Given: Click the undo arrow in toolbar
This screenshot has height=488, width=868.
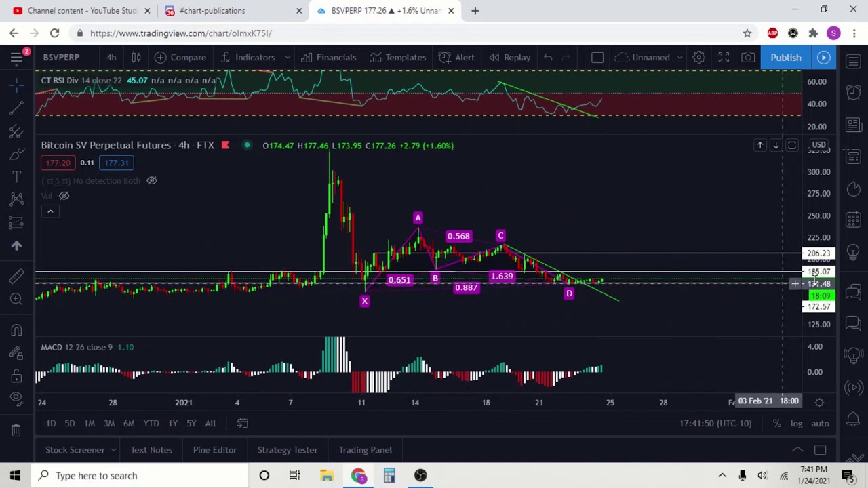Looking at the screenshot, I should [548, 58].
